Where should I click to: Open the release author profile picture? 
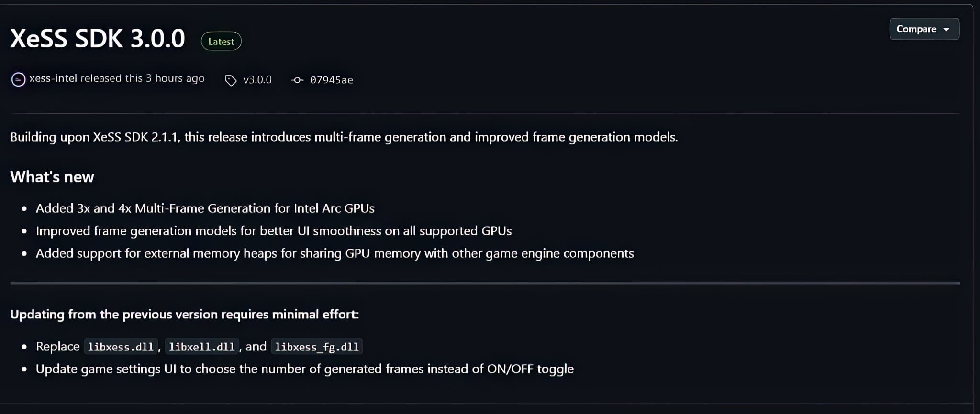18,78
